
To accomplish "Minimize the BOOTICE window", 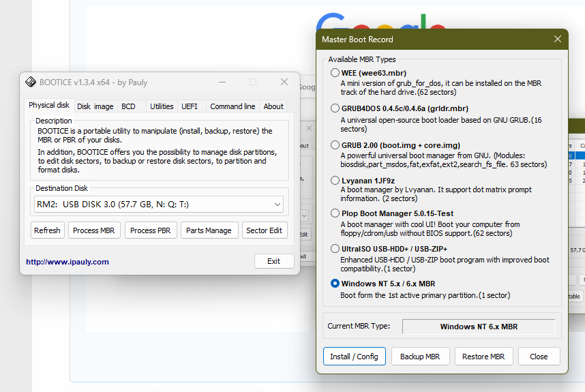I will (x=222, y=82).
